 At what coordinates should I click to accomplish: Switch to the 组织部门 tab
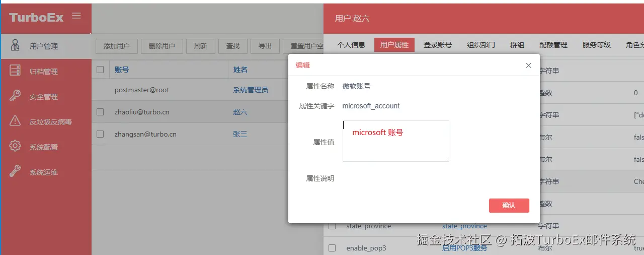481,45
